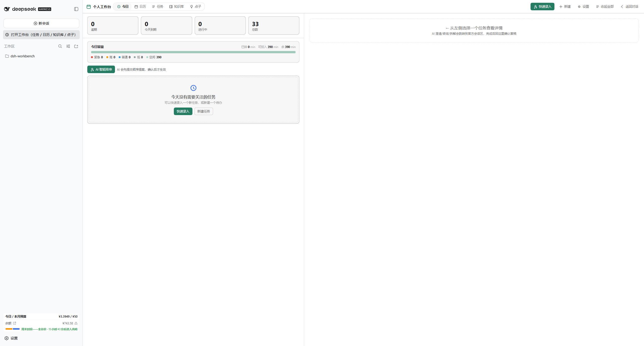Click 从左侧选择一个任务查看详情 placeholder

474,28
